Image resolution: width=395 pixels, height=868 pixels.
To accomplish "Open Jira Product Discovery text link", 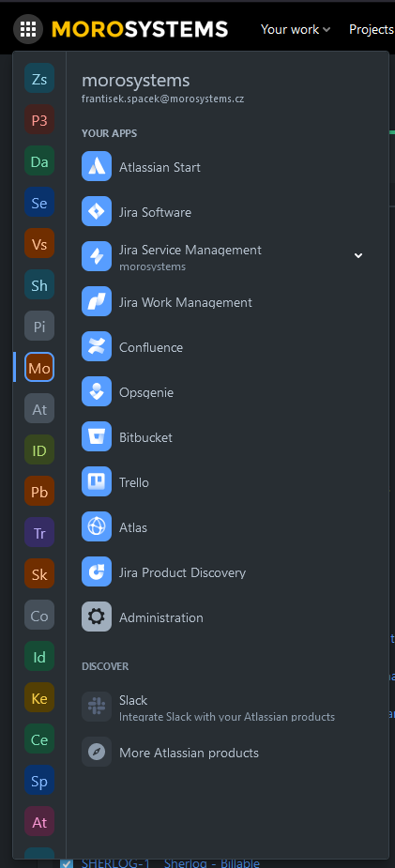I will (x=183, y=572).
